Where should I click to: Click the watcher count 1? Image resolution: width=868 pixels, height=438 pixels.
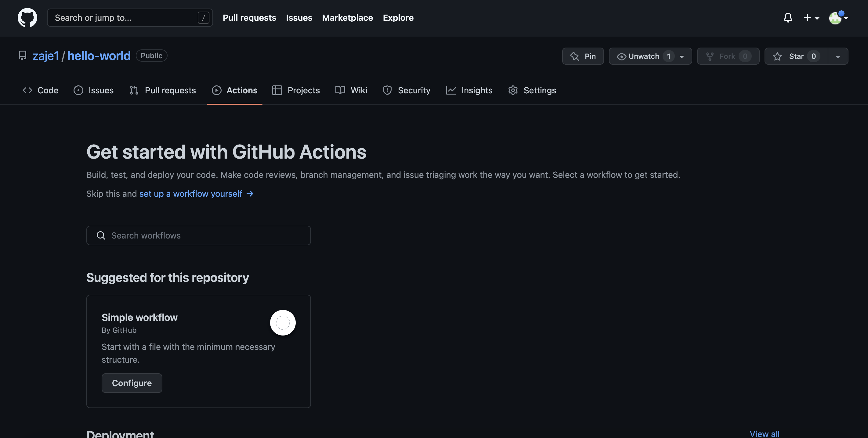pyautogui.click(x=668, y=56)
